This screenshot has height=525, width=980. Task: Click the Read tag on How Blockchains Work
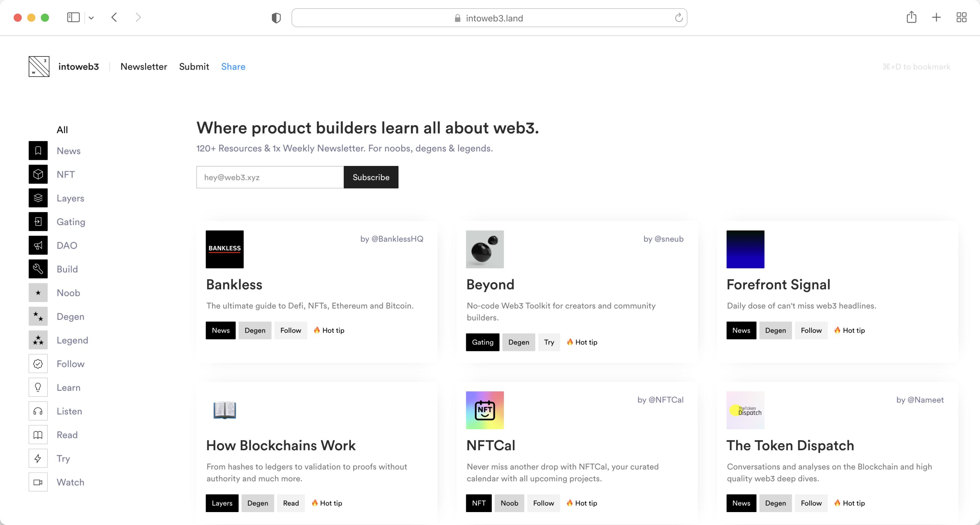tap(291, 503)
